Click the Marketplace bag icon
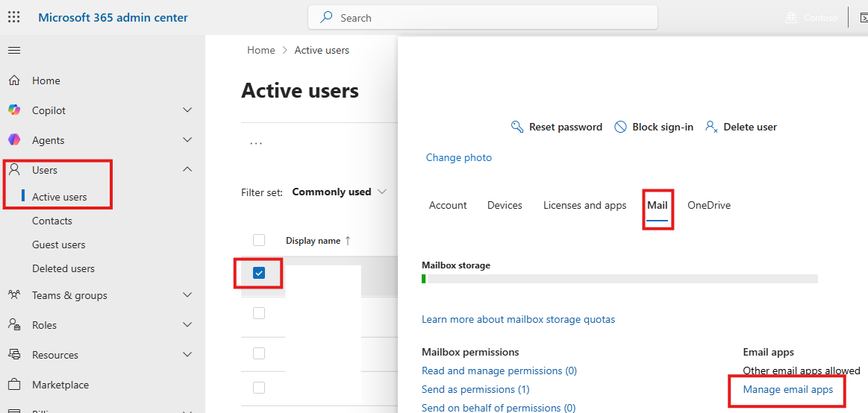 (14, 385)
